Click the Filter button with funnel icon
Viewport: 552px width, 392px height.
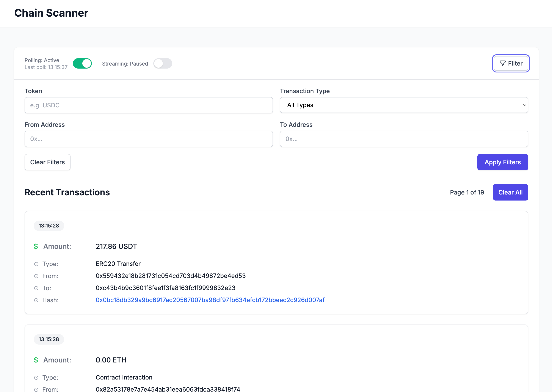[x=511, y=63]
